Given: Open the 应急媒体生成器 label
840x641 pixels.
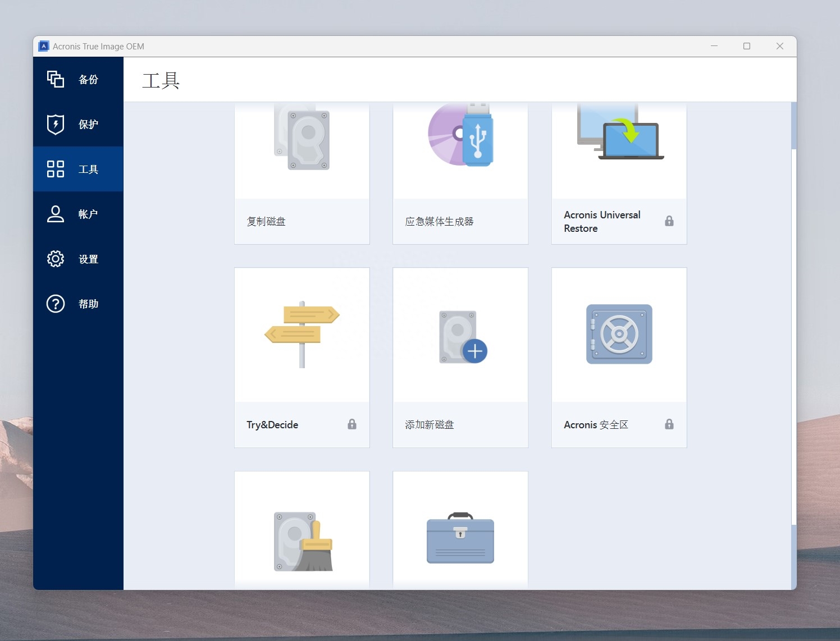Looking at the screenshot, I should (x=439, y=222).
